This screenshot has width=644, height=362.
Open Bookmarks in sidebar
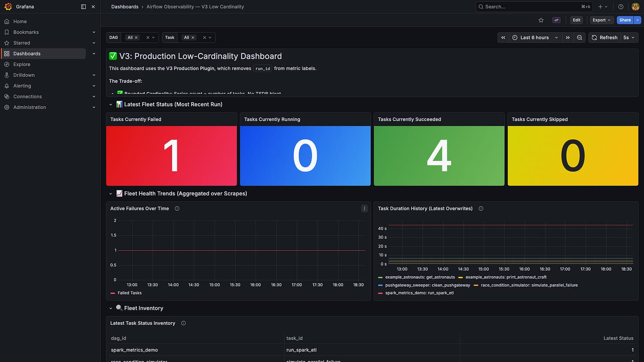click(x=26, y=32)
